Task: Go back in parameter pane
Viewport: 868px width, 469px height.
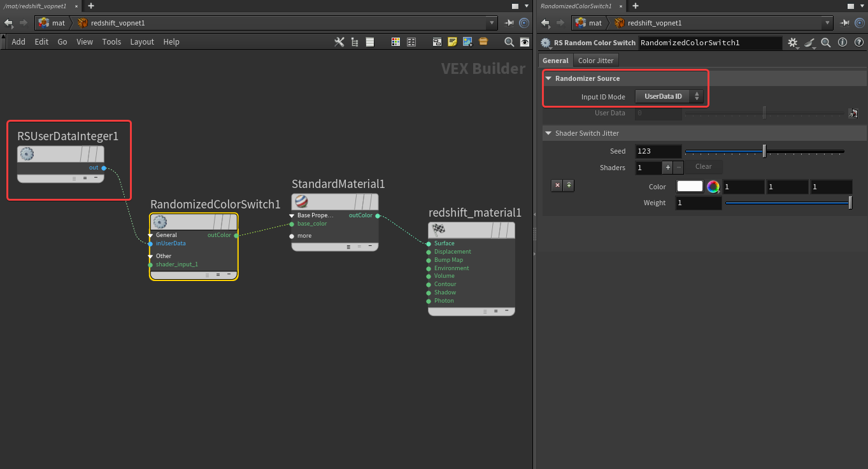Action: tap(544, 23)
